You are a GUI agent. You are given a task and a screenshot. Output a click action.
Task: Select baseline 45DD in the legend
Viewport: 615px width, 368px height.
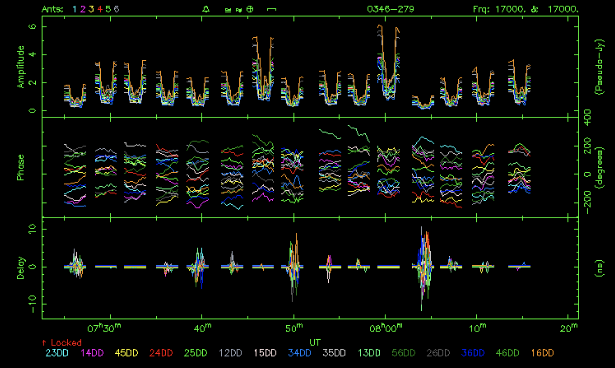coord(126,353)
